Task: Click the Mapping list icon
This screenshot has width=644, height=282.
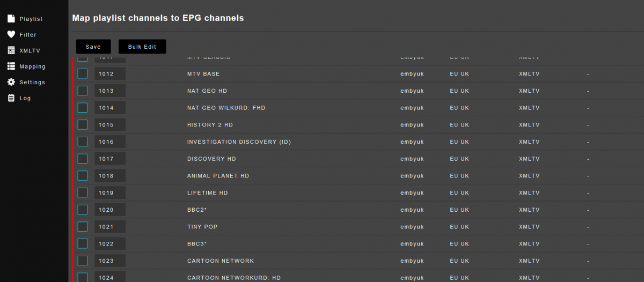Action: (11, 66)
